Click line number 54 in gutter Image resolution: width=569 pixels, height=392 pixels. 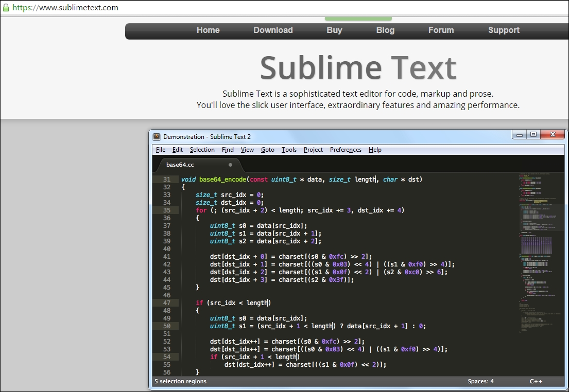pyautogui.click(x=166, y=357)
